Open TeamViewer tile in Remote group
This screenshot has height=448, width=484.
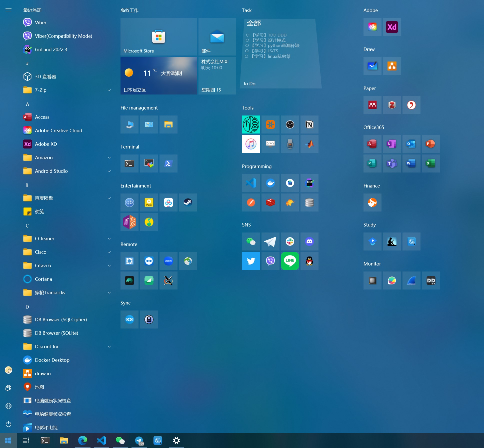pyautogui.click(x=149, y=261)
